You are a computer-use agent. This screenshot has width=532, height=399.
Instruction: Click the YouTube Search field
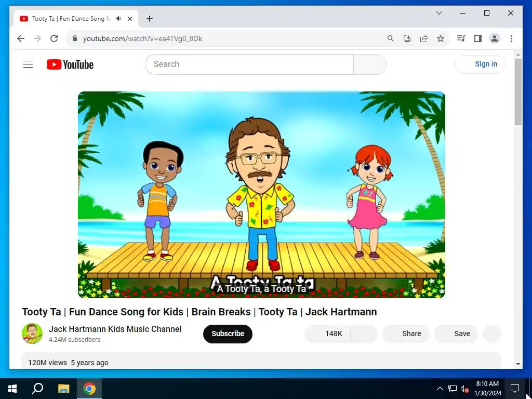[x=249, y=64]
